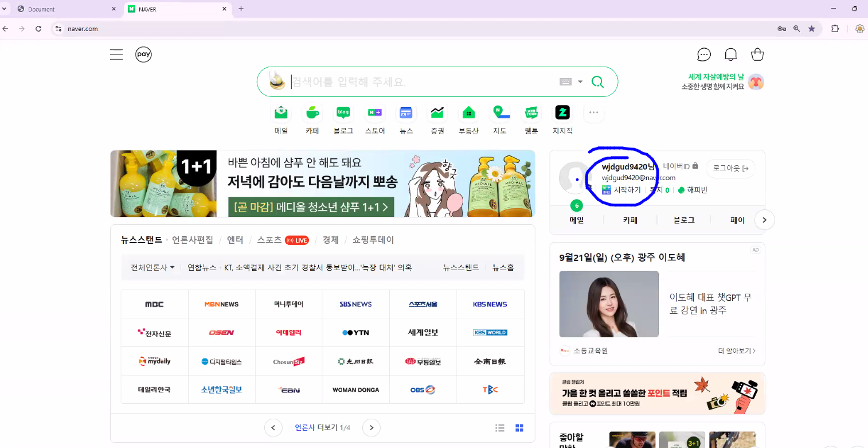Open the 디지털타임스 press logo
This screenshot has height=448, width=868.
click(x=221, y=361)
